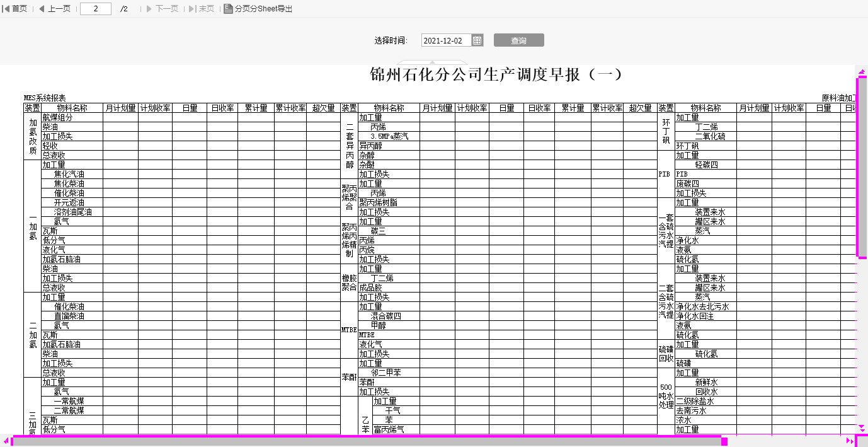Click the horizontal scrollbar left arrow

(x=6, y=441)
